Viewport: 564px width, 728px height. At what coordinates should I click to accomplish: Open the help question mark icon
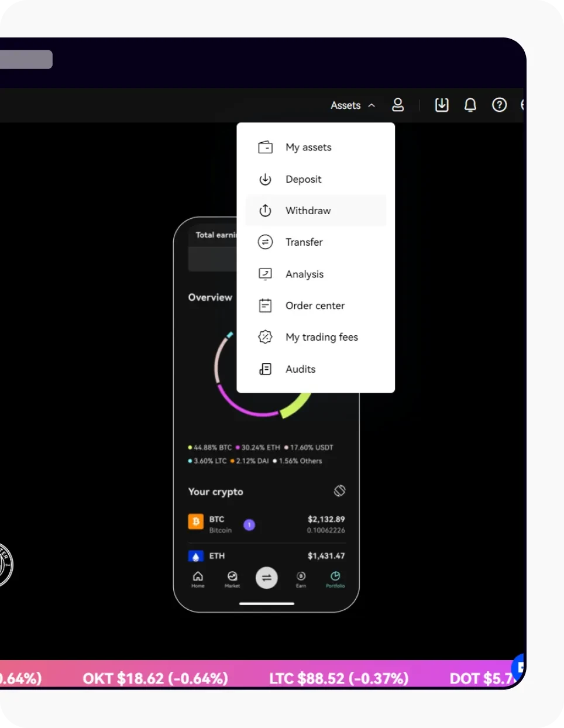(x=499, y=105)
